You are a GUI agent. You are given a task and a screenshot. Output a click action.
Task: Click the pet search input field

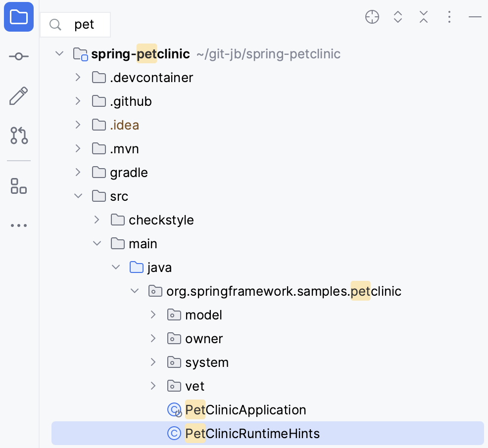tap(84, 24)
